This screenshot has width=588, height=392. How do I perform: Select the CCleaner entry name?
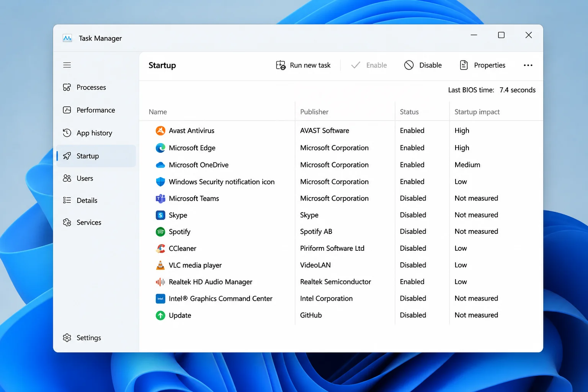click(182, 248)
